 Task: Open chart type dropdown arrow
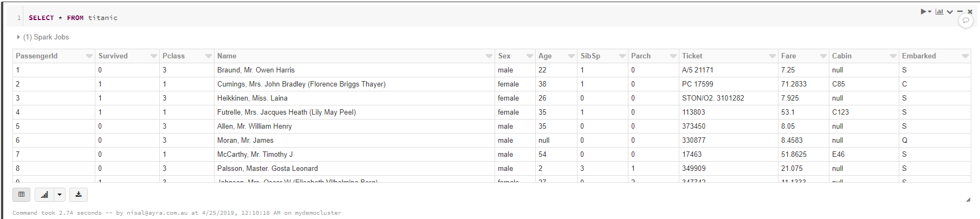tap(60, 195)
